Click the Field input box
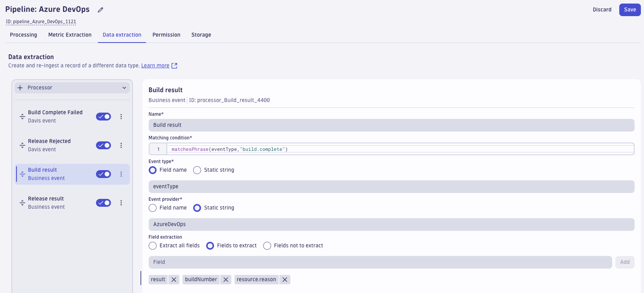This screenshot has height=293, width=644. (380, 262)
